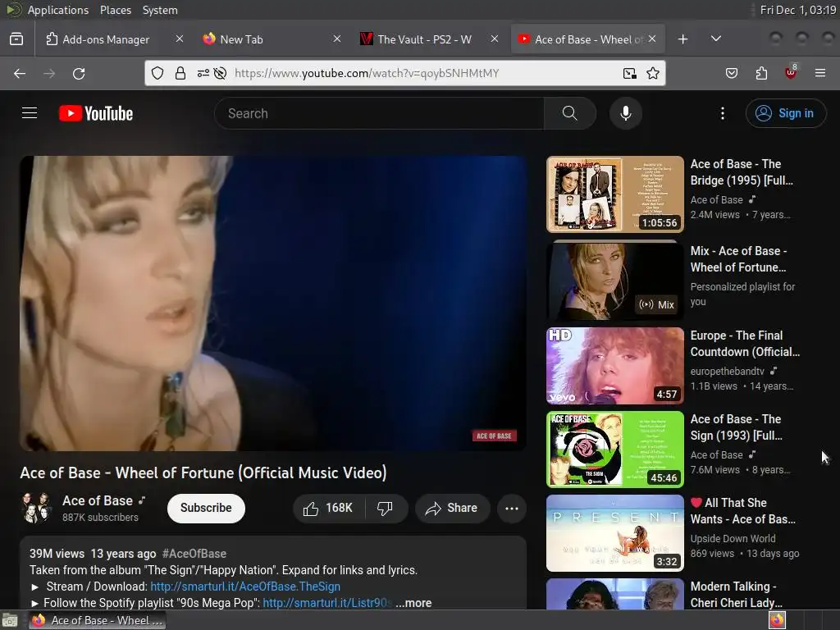The width and height of the screenshot is (840, 630).
Task: Subscribe to Ace of Base channel
Action: click(206, 508)
